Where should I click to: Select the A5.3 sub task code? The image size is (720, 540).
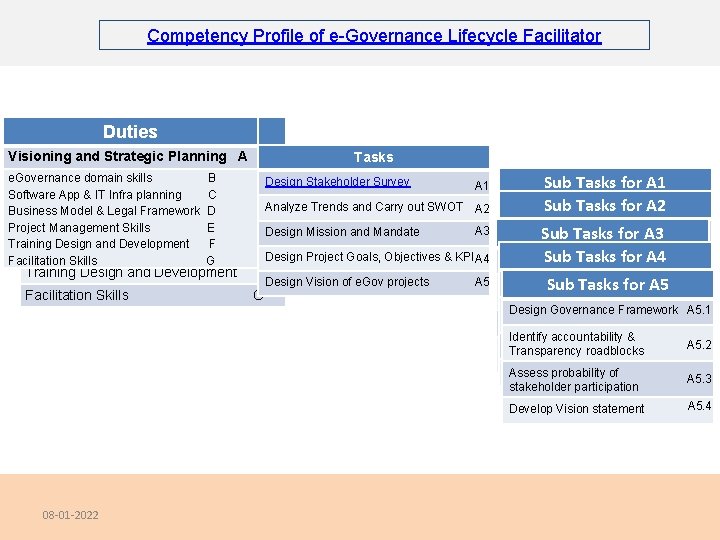[x=699, y=378]
